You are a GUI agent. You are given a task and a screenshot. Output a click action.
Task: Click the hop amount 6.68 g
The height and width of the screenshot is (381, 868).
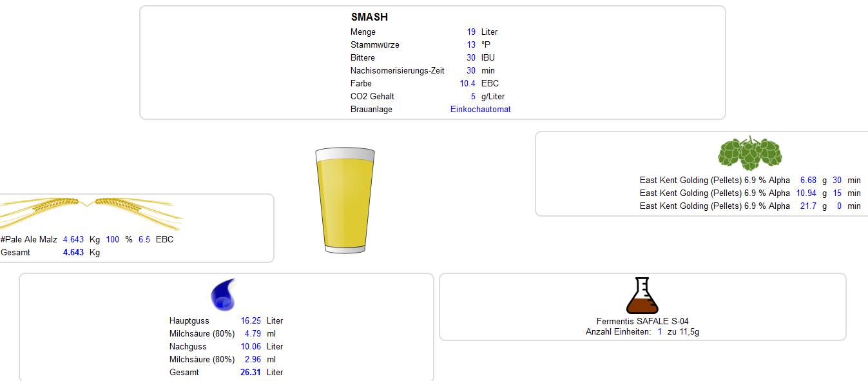coord(808,181)
